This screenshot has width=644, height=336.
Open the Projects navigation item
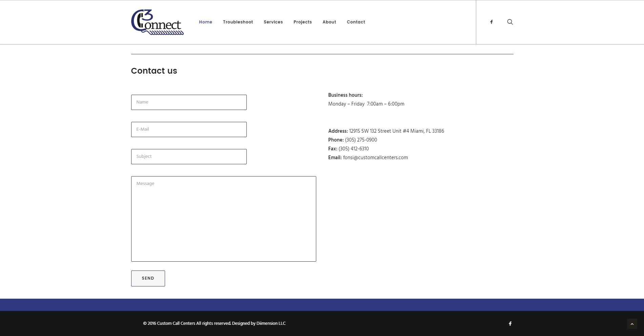tap(302, 22)
